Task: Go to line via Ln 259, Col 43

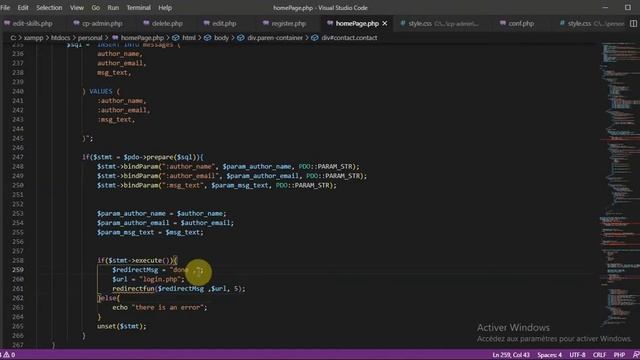Action: point(511,355)
